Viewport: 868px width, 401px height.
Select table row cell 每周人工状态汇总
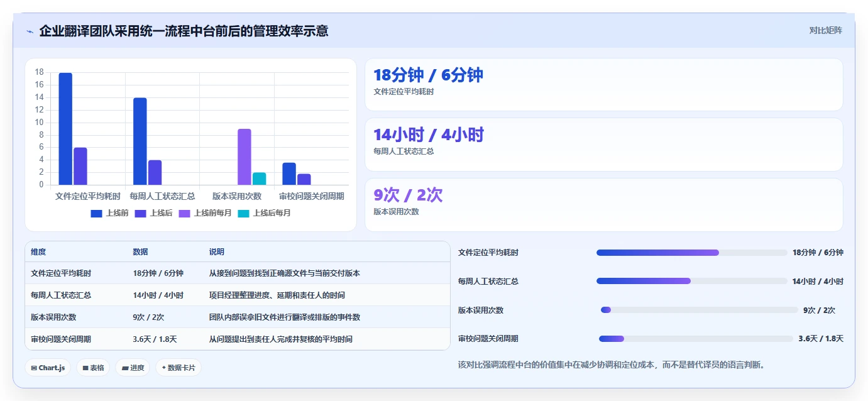click(61, 295)
